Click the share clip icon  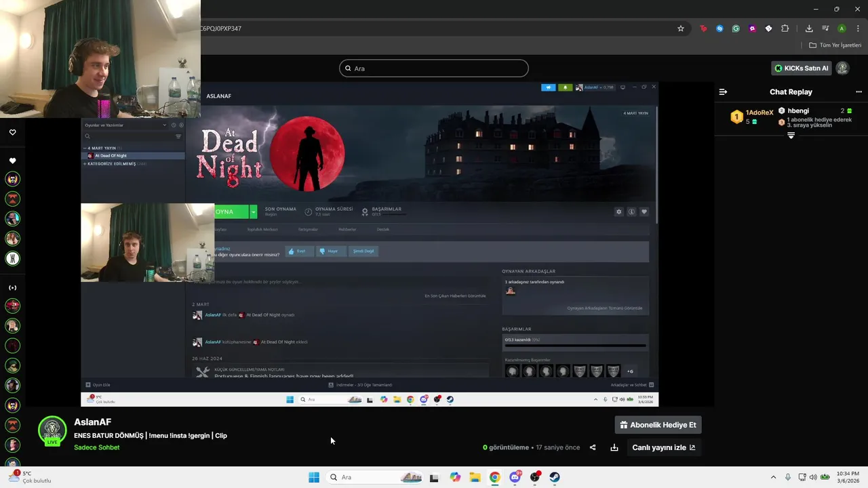pyautogui.click(x=593, y=447)
